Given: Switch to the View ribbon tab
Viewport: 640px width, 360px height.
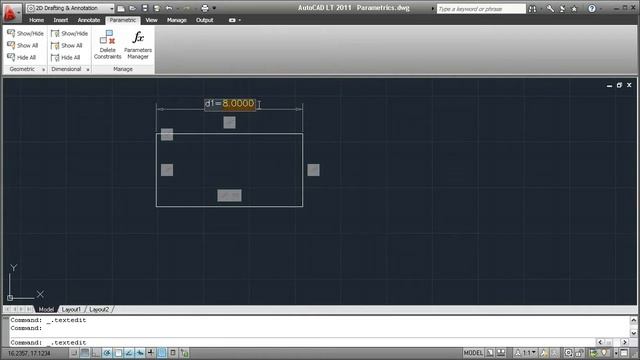Looking at the screenshot, I should pyautogui.click(x=151, y=20).
